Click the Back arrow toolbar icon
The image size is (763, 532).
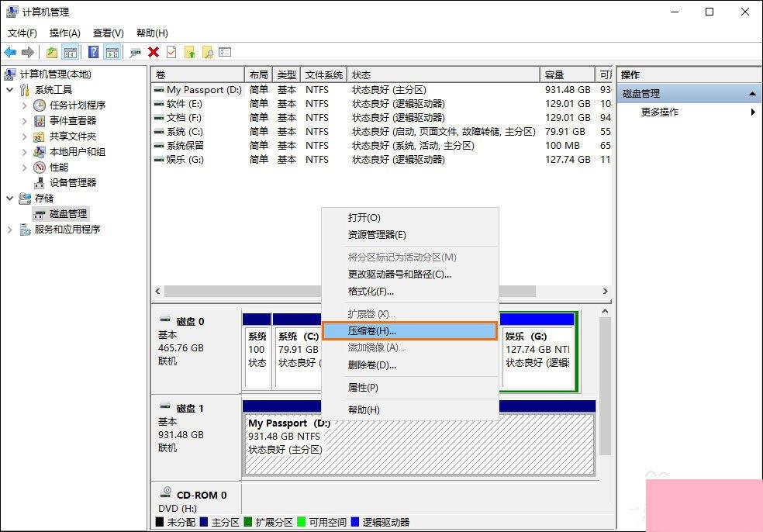click(x=10, y=52)
